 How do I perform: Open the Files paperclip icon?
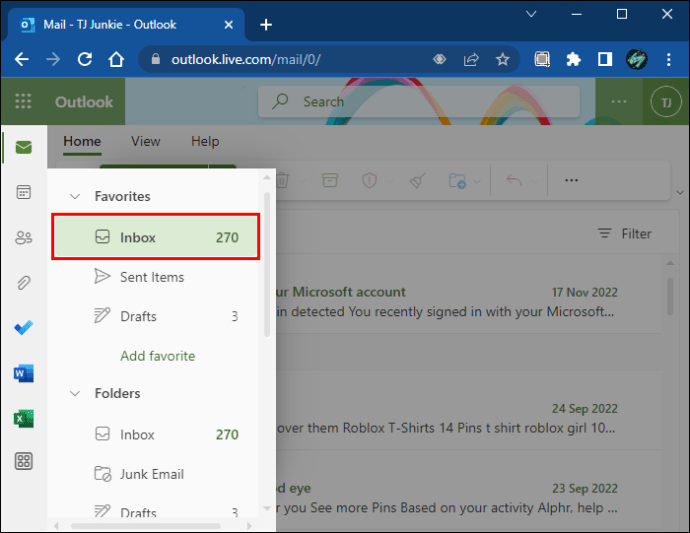[x=23, y=283]
